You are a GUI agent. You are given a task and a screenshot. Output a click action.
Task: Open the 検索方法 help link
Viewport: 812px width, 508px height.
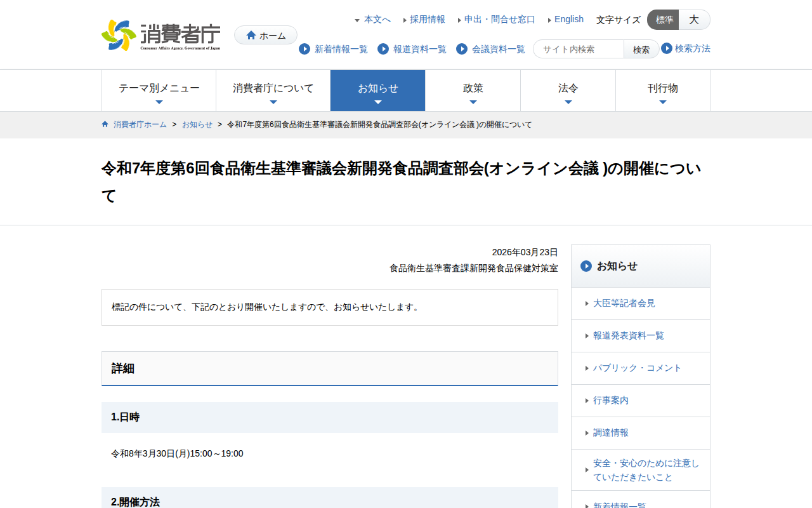pyautogui.click(x=693, y=48)
